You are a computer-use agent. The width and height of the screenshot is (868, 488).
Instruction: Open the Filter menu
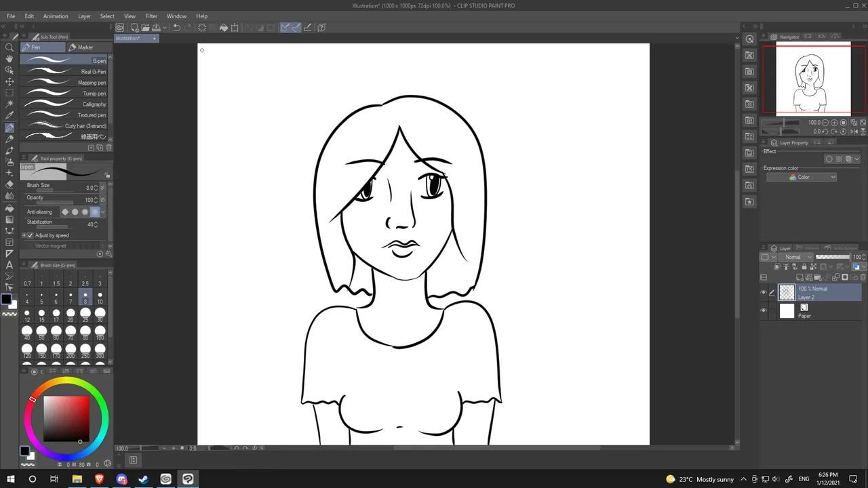pos(151,16)
